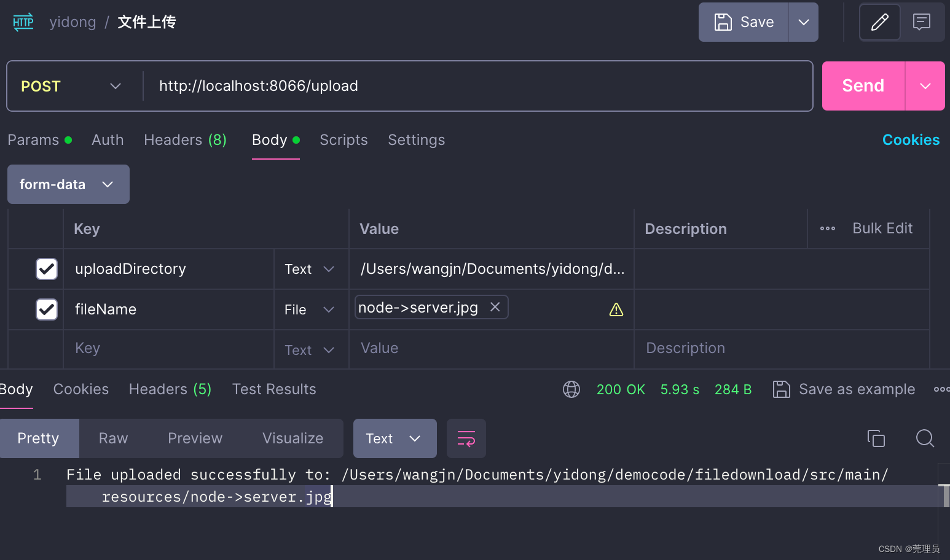
Task: Click the globe network icon
Action: pyautogui.click(x=571, y=389)
